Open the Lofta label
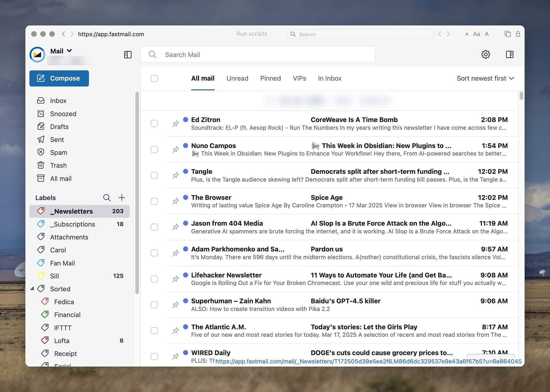Screen dimensions: 550x392 (x=80, y=340)
